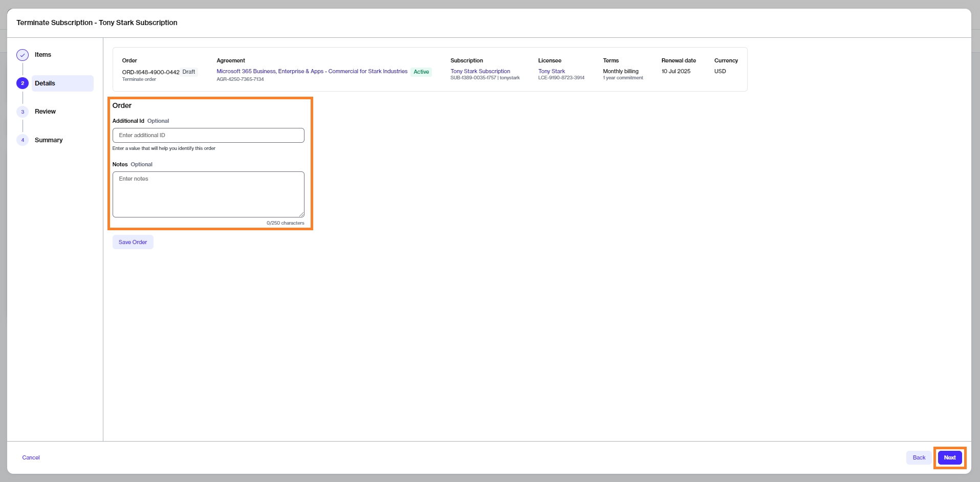980x482 pixels.
Task: Go back using the Back button
Action: pyautogui.click(x=919, y=458)
